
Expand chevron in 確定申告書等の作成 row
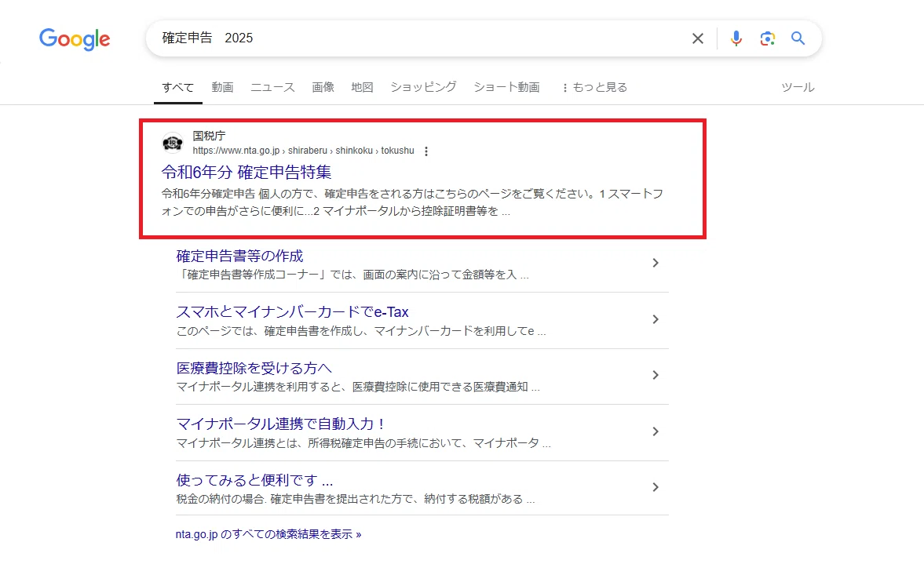pos(656,263)
